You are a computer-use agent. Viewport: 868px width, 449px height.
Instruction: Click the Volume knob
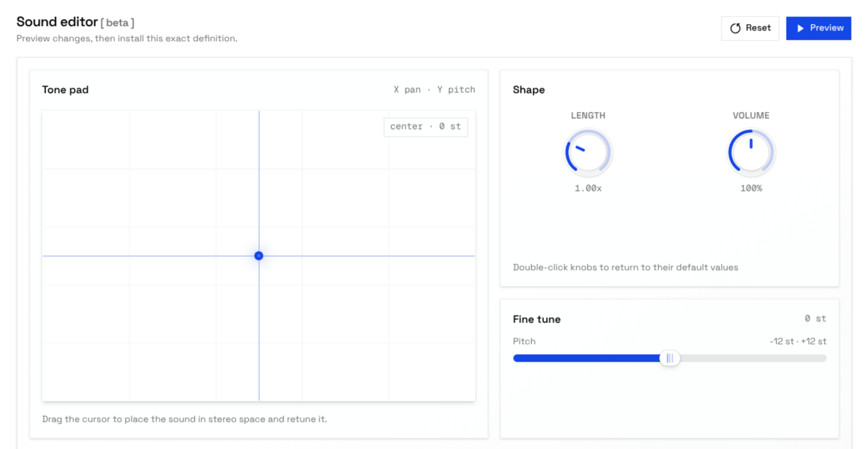click(751, 152)
